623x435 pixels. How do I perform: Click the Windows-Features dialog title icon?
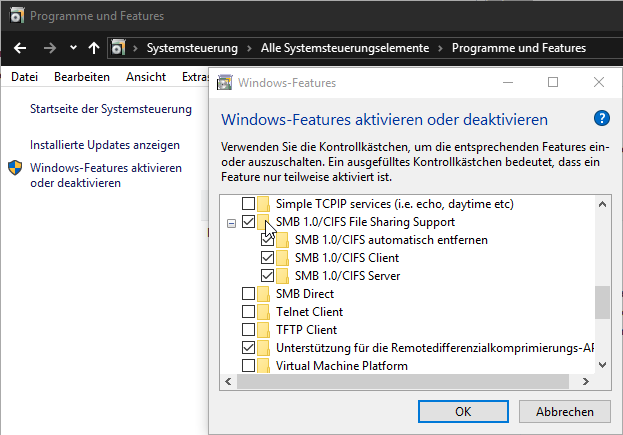224,83
